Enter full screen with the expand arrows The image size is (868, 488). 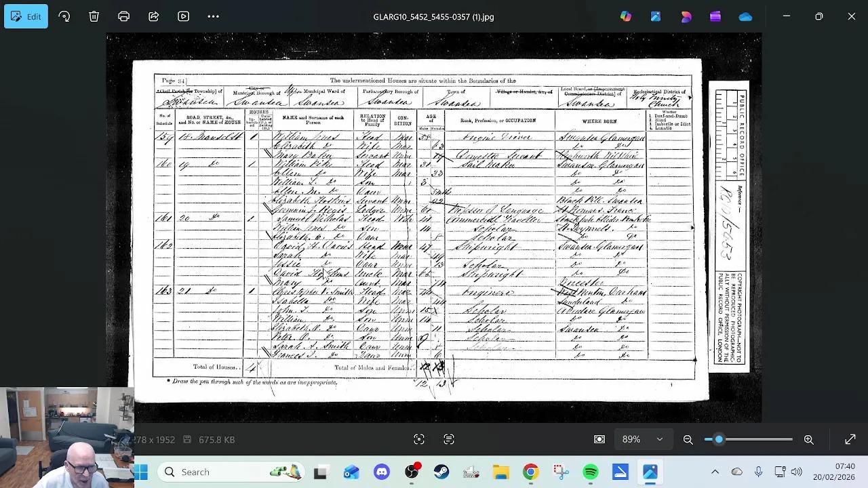pyautogui.click(x=850, y=440)
